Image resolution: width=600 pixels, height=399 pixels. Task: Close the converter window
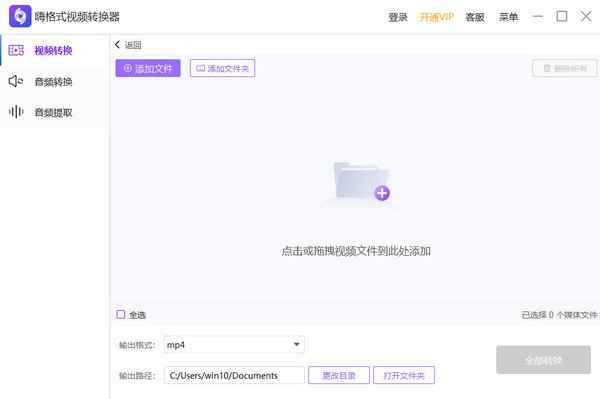coord(586,16)
